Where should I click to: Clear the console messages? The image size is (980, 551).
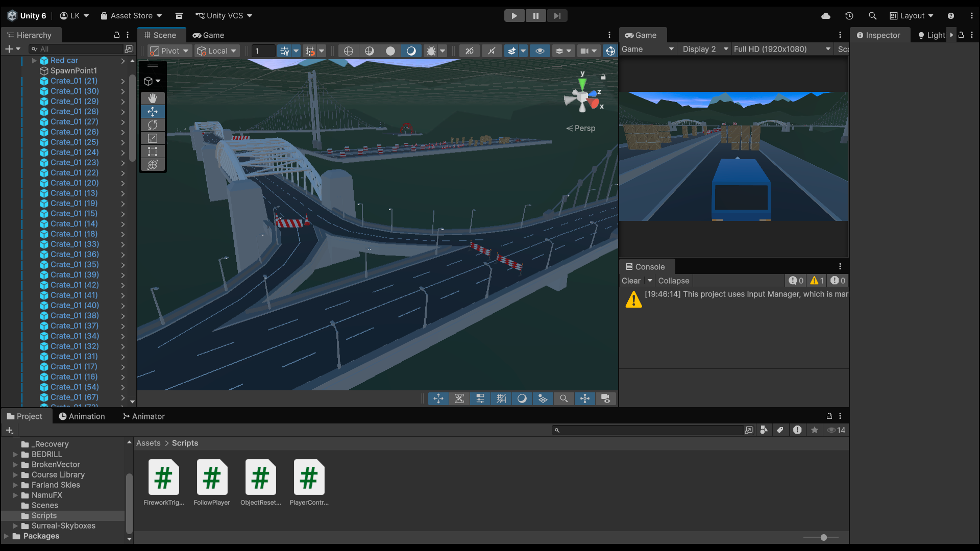click(631, 281)
